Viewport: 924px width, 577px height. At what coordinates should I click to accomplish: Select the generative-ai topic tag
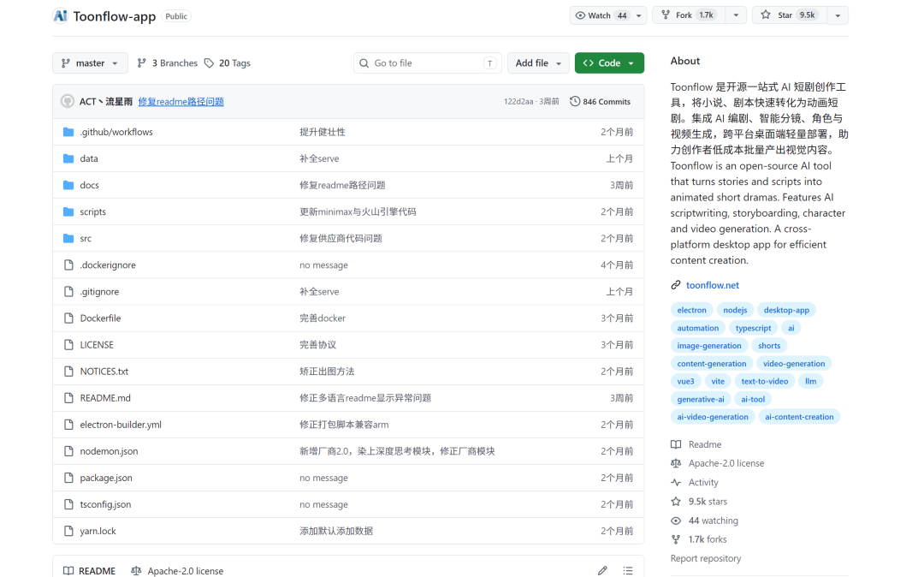(700, 399)
